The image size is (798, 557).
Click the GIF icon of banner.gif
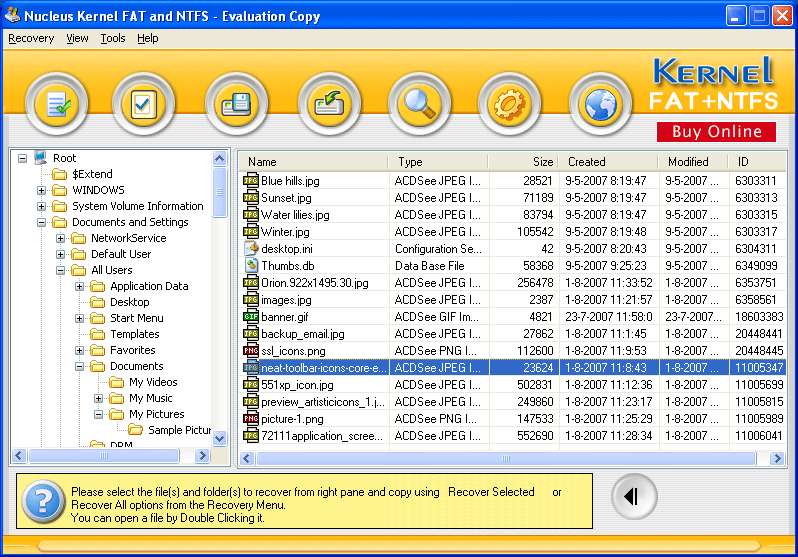(x=251, y=317)
